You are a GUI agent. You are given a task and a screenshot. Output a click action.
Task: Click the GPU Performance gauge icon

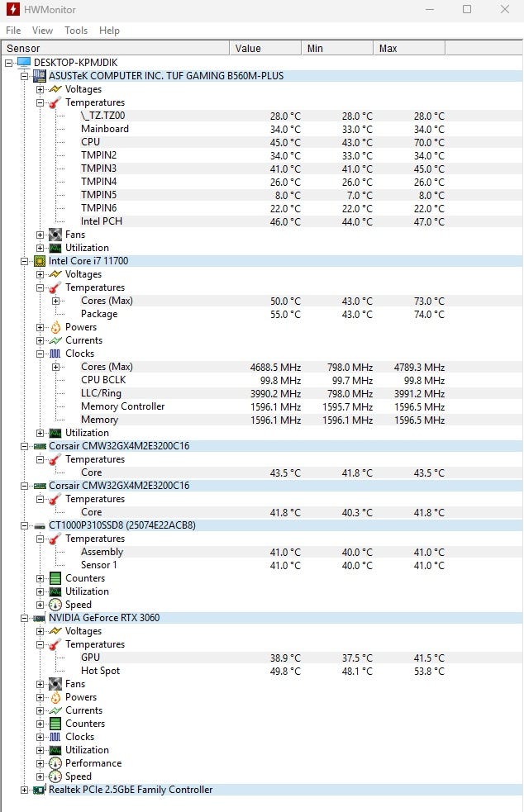pos(55,763)
